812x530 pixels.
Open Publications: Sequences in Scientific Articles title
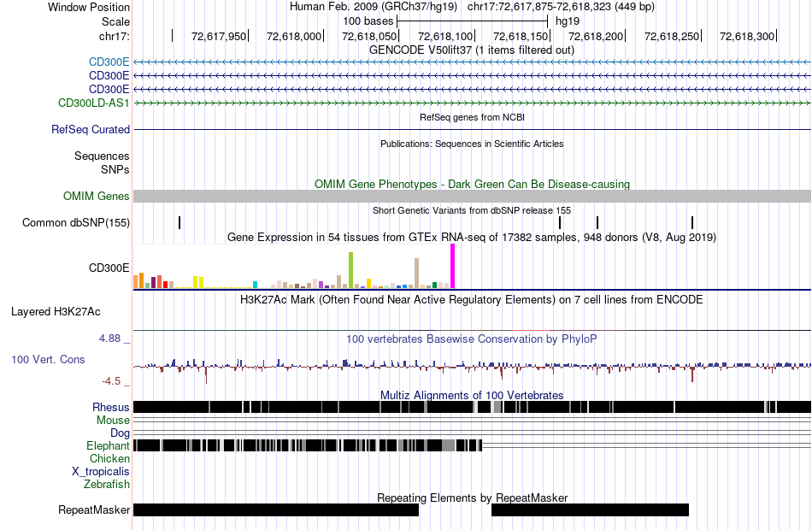(472, 144)
